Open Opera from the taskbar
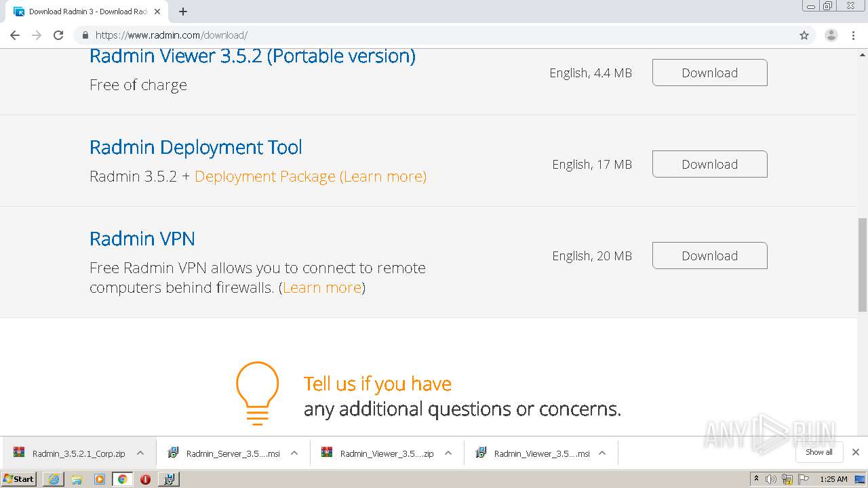Viewport: 868px width, 488px height. [x=145, y=479]
